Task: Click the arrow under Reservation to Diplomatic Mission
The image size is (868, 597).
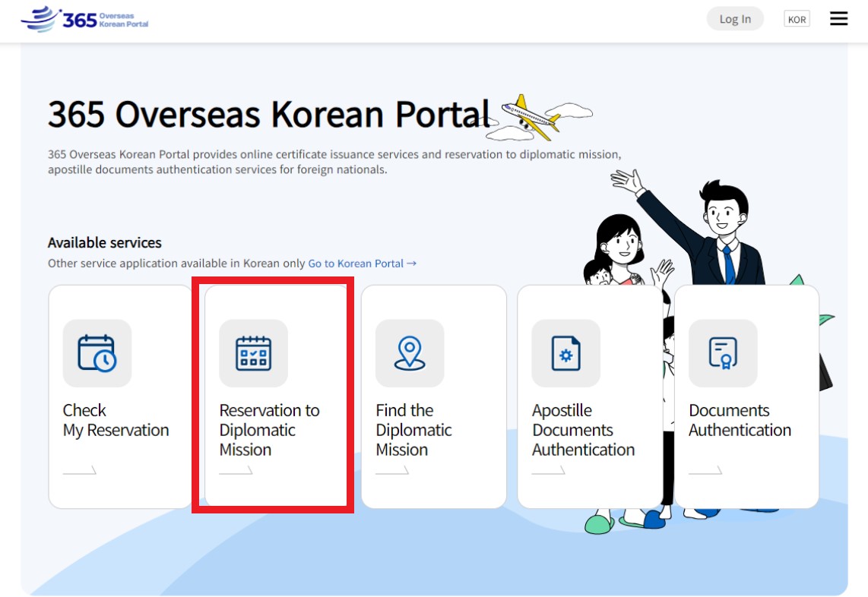Action: 236,470
